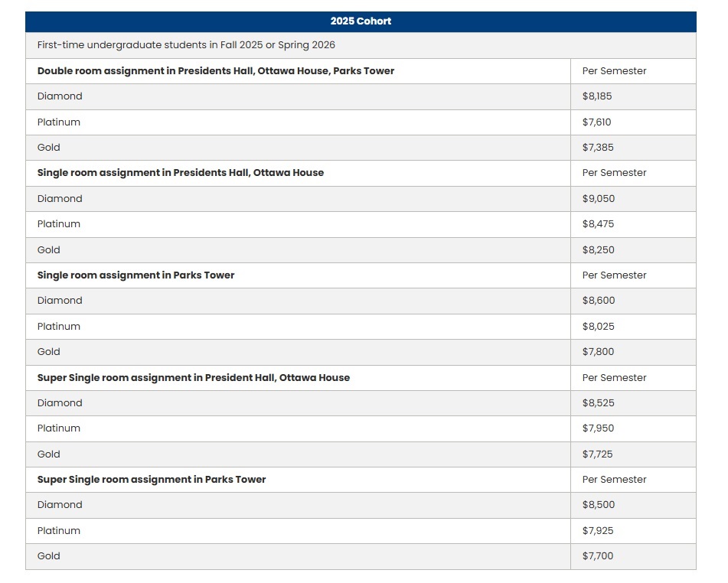
Task: Click the $7,950 Platinum price cell
Action: pos(598,428)
